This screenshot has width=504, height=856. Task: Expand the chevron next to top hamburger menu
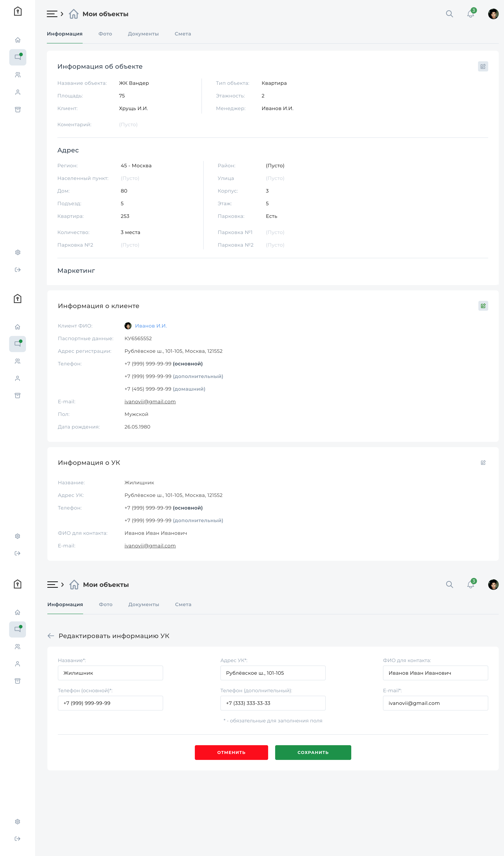click(x=62, y=14)
